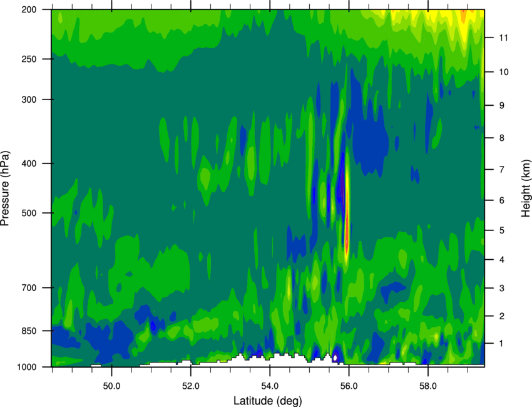
Task: Click the 850 pressure tick label
Action: pos(29,331)
